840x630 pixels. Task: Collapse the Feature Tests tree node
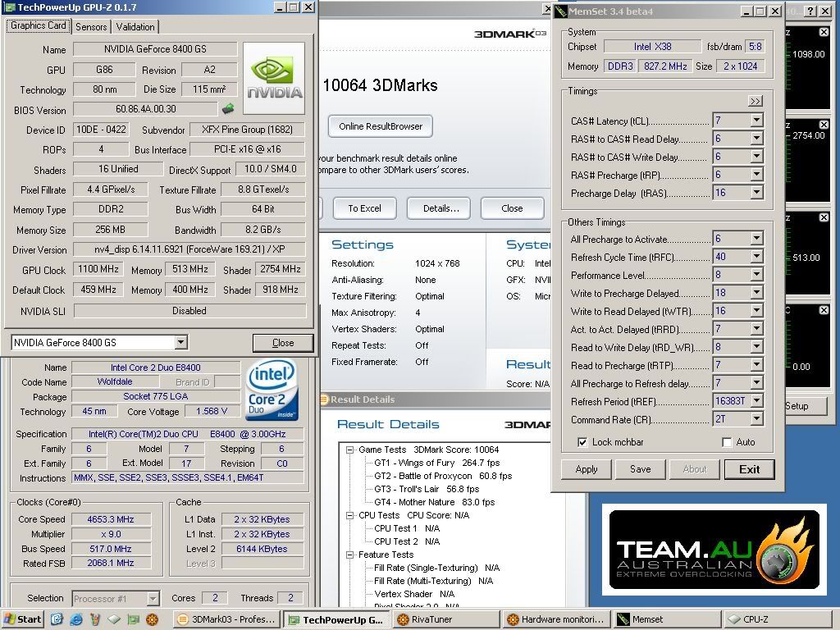coord(349,555)
